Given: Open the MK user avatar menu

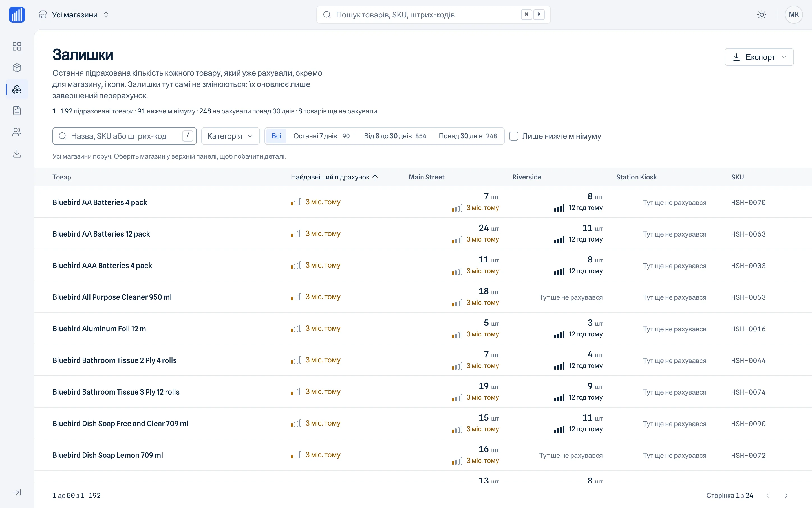Looking at the screenshot, I should click(x=794, y=15).
